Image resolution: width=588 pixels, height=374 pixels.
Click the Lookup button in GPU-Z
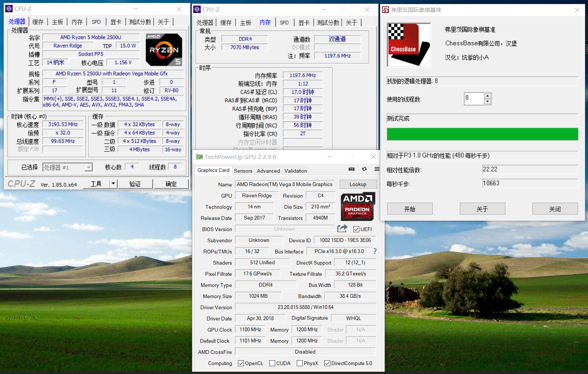point(358,184)
